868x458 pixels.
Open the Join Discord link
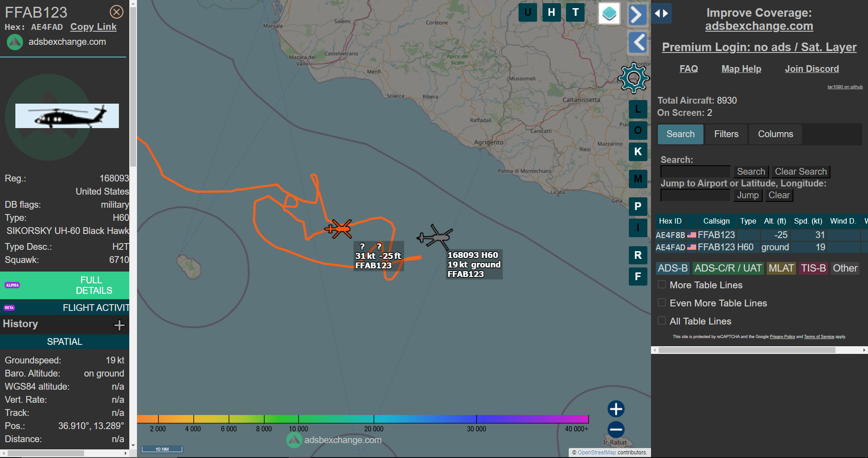click(812, 69)
